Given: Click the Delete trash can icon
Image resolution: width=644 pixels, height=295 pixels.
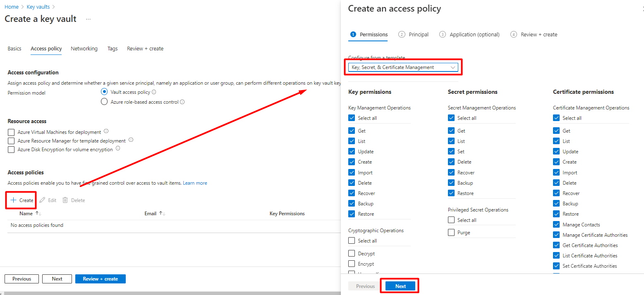Looking at the screenshot, I should [65, 200].
